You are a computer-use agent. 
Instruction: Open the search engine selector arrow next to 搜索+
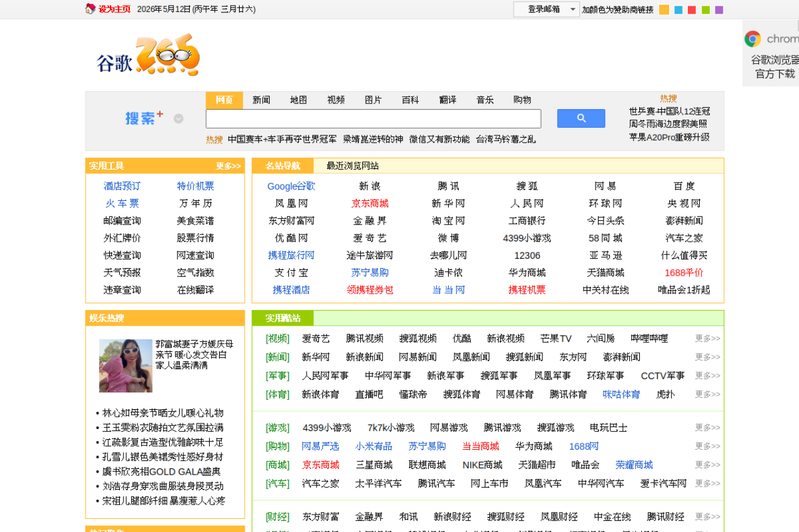179,118
